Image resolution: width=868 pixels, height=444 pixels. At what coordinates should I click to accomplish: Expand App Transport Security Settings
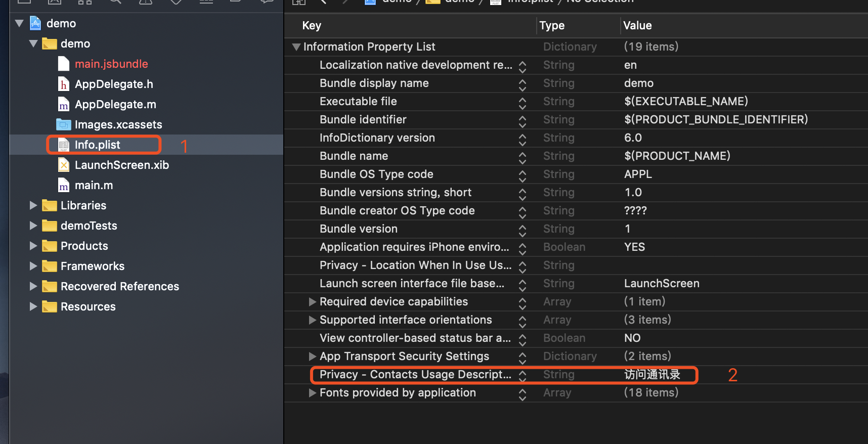click(x=313, y=357)
